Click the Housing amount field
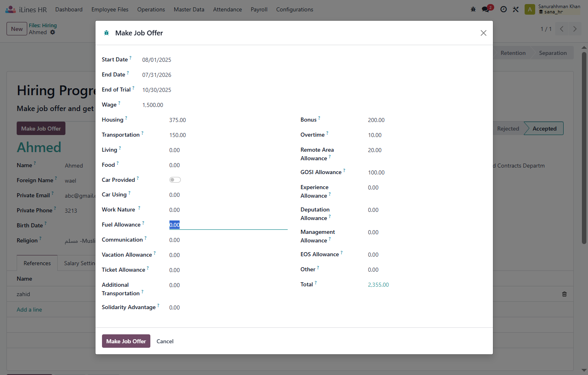Image resolution: width=588 pixels, height=375 pixels. click(x=228, y=120)
